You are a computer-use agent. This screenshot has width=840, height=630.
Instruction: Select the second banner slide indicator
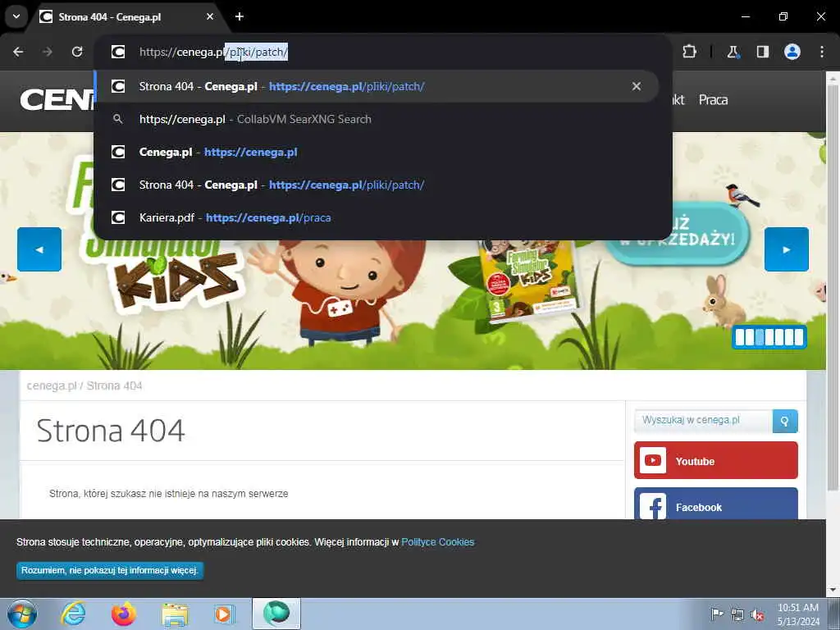(750, 337)
